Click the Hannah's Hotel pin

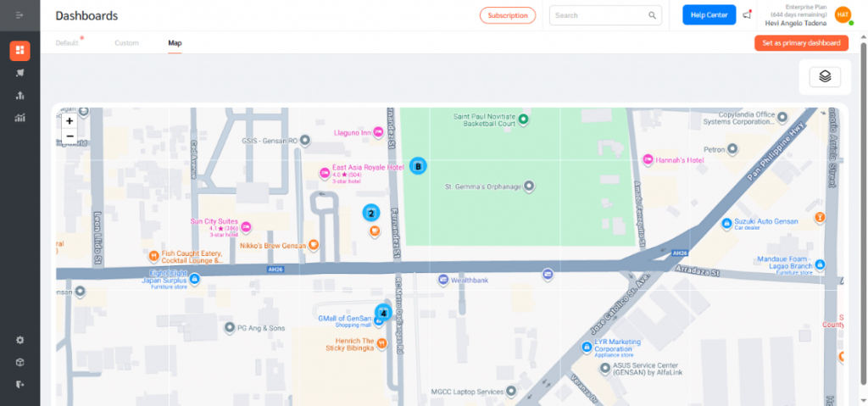point(648,160)
